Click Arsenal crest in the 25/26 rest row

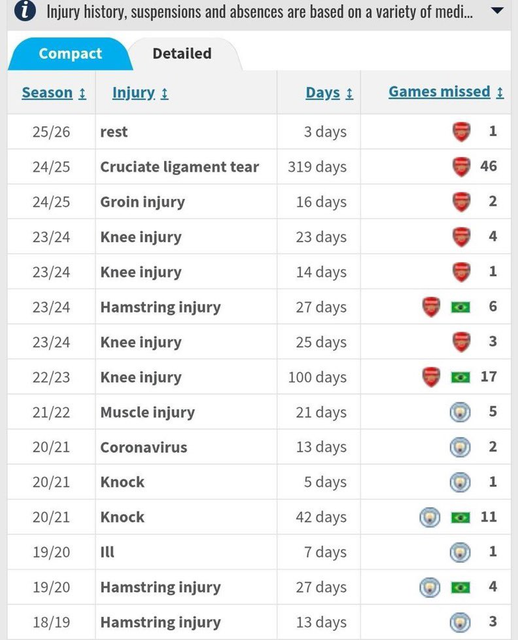click(461, 131)
